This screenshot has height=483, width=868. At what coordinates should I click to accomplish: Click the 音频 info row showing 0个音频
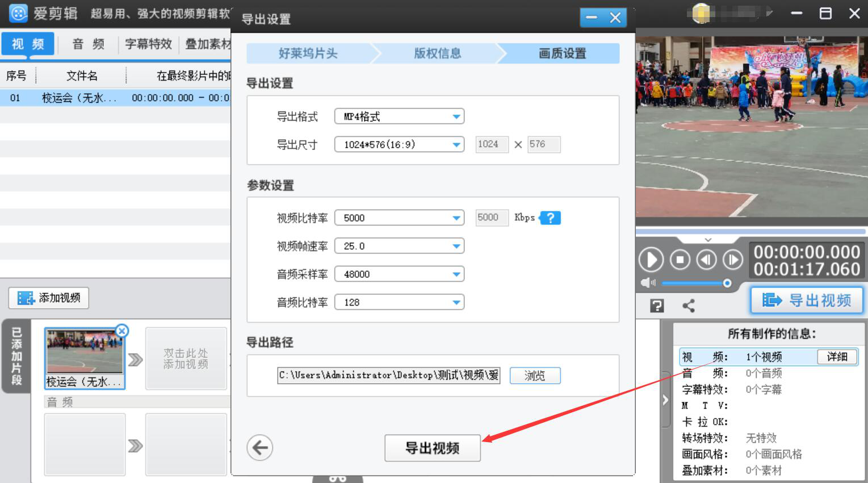click(x=768, y=373)
